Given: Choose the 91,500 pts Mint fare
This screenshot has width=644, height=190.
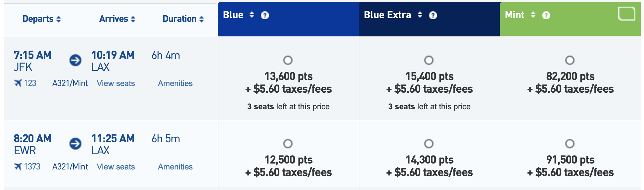Looking at the screenshot, I should click(570, 144).
